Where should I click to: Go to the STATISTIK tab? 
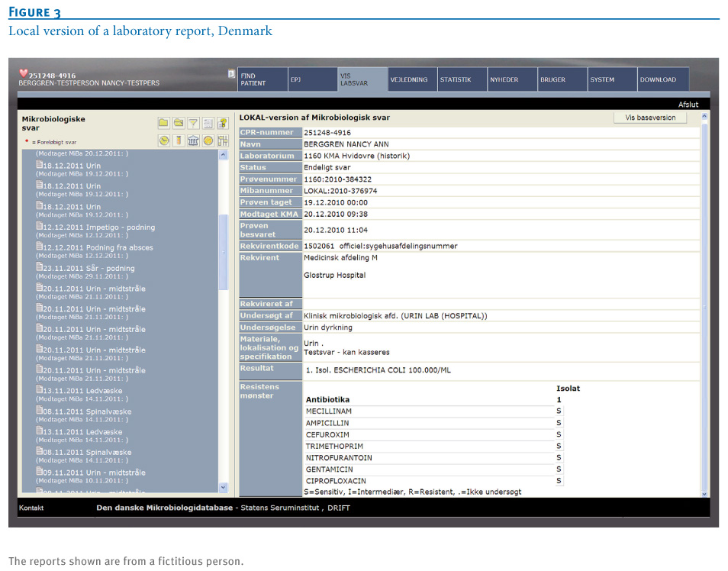[x=462, y=79]
